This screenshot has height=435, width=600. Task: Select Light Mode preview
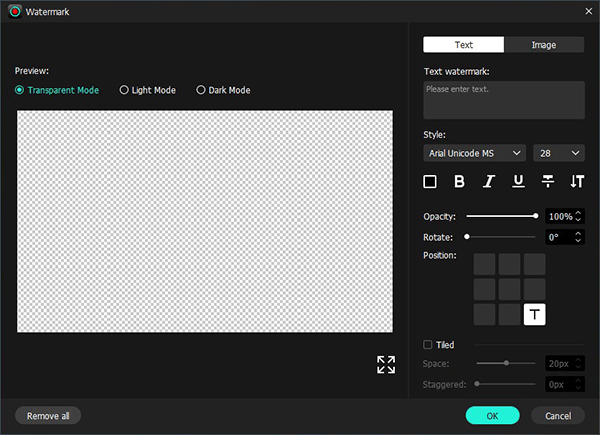click(x=124, y=90)
